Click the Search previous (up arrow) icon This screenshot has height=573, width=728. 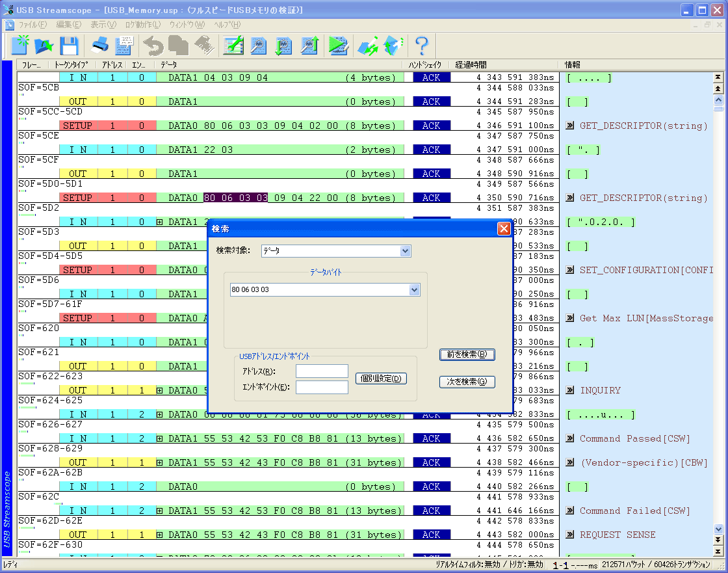point(309,46)
